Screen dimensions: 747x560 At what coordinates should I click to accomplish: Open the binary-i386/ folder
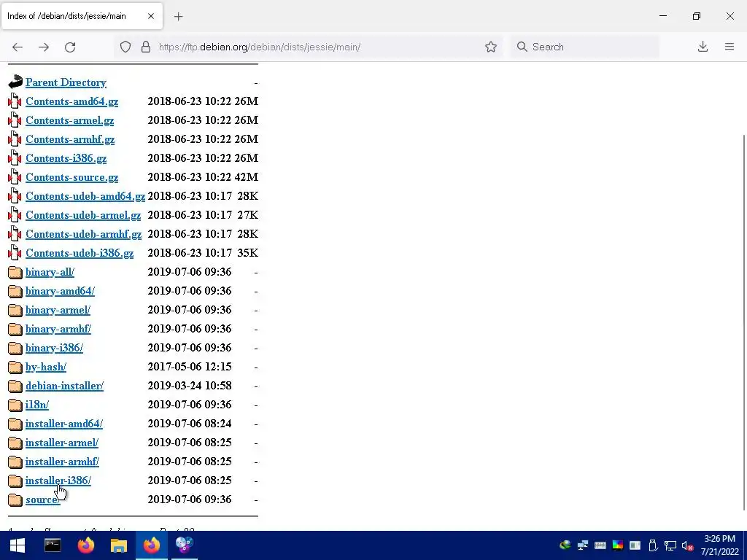(x=54, y=348)
